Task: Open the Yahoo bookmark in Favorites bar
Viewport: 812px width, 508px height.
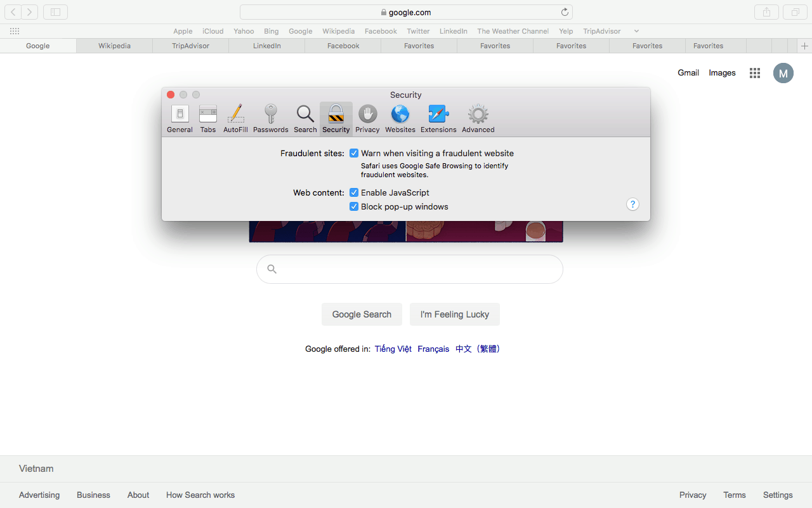Action: pos(244,31)
